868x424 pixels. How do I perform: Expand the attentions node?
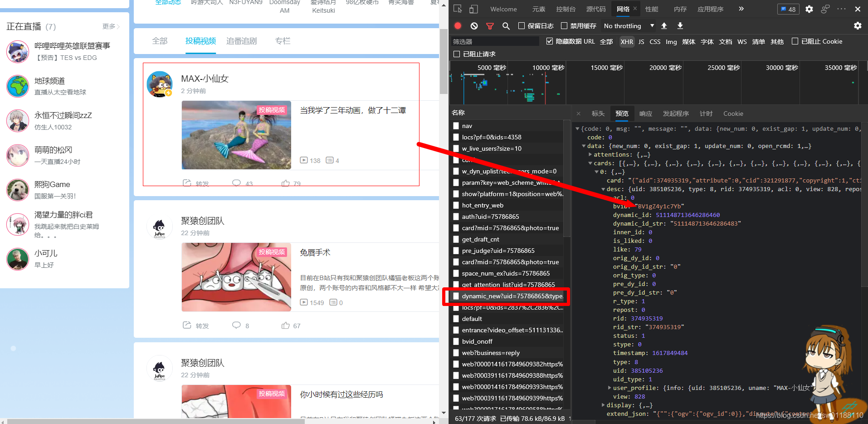(x=590, y=155)
